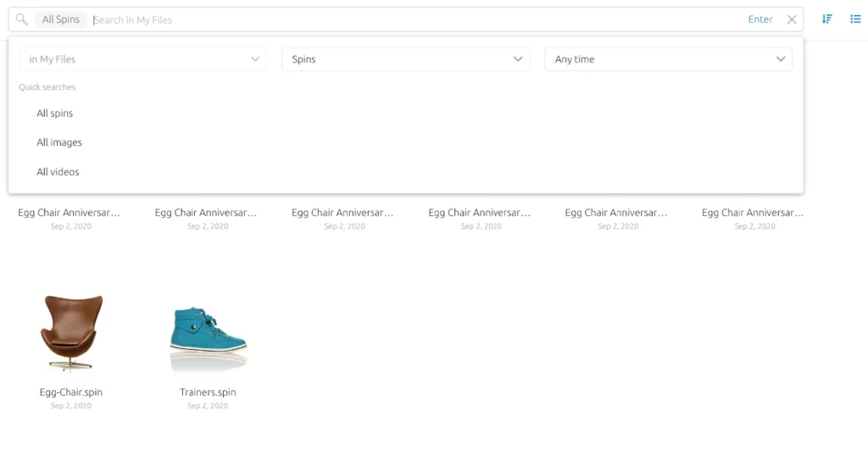Select the last Egg Chair Anniversary item
Screen dimensions: 868x450
(x=753, y=214)
